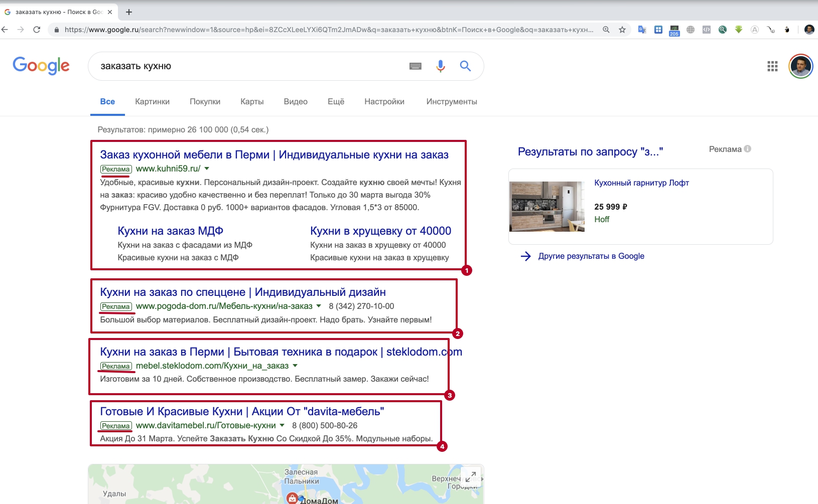Image resolution: width=818 pixels, height=504 pixels.
Task: Open the Ещё menu
Action: click(x=336, y=102)
